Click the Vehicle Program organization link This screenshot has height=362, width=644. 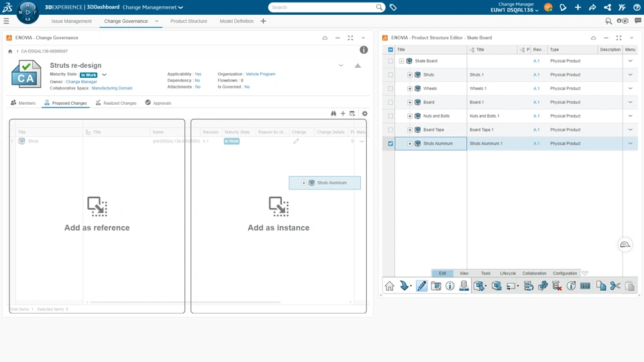pos(260,74)
